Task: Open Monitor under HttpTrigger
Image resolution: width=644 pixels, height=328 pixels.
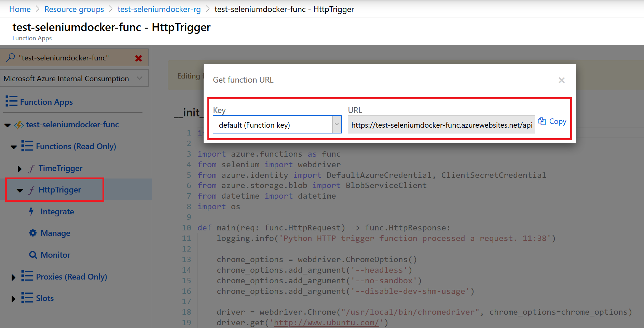Action: tap(55, 255)
